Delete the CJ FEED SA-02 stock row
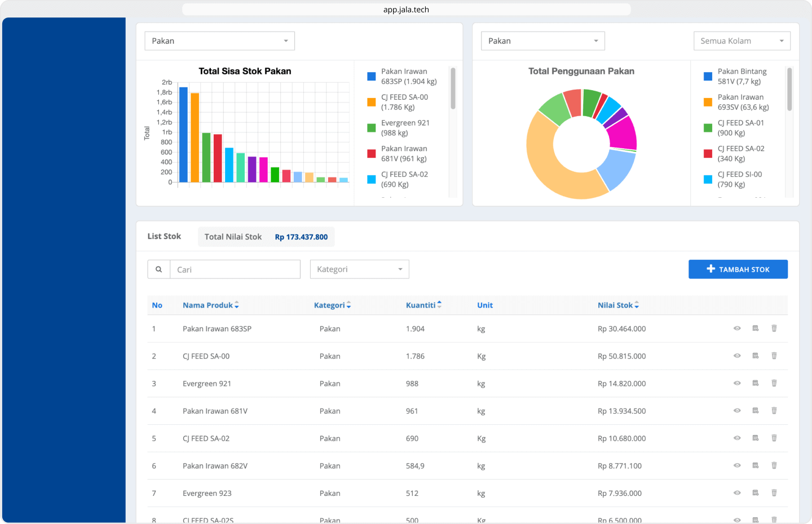 click(774, 438)
